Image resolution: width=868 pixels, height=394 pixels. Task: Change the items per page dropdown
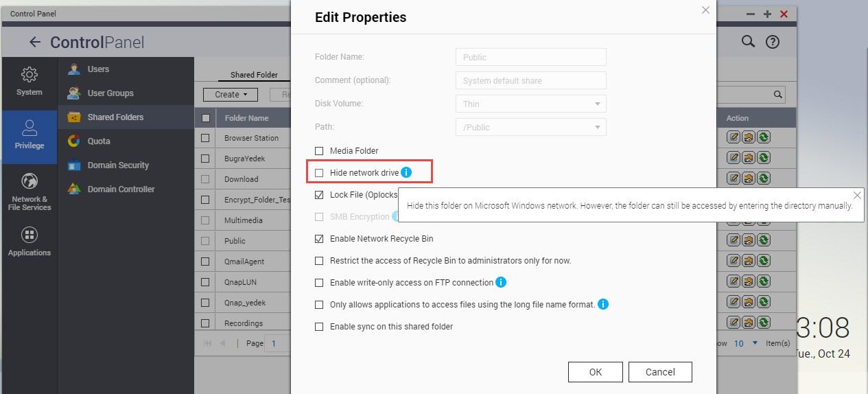point(745,343)
